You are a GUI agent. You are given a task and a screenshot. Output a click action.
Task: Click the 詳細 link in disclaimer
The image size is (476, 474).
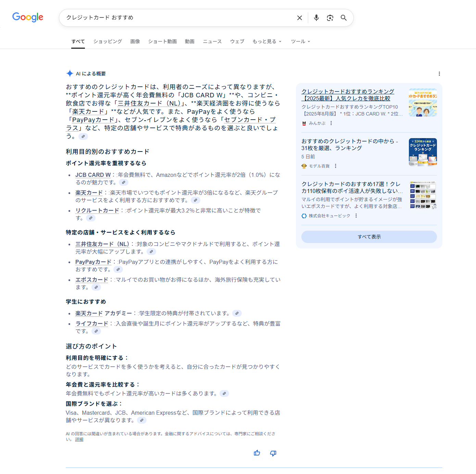(79, 439)
